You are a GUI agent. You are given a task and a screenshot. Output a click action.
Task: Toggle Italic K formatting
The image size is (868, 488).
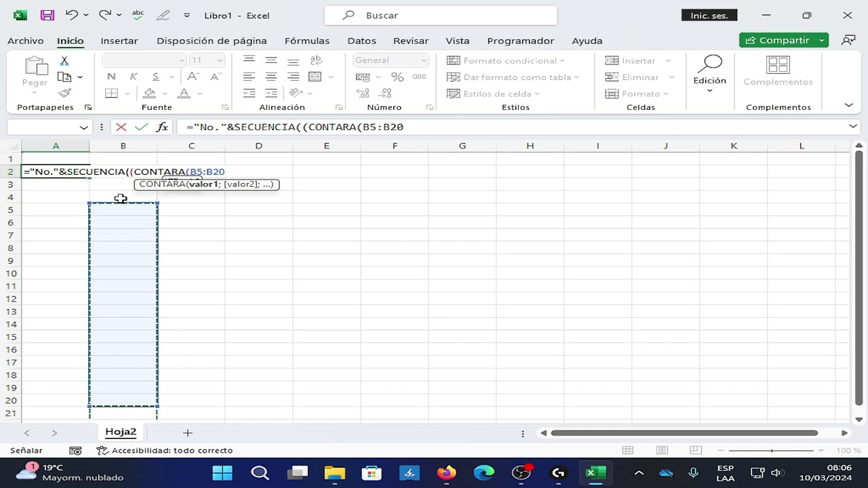134,77
